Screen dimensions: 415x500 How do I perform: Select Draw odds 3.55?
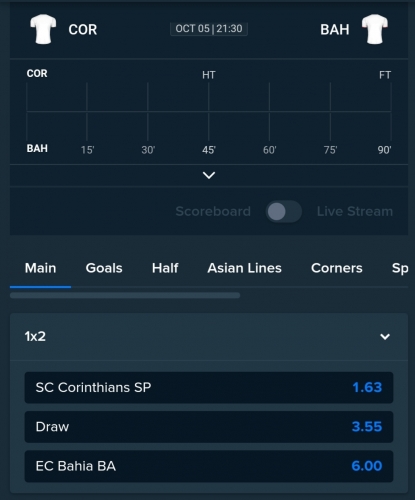209,427
